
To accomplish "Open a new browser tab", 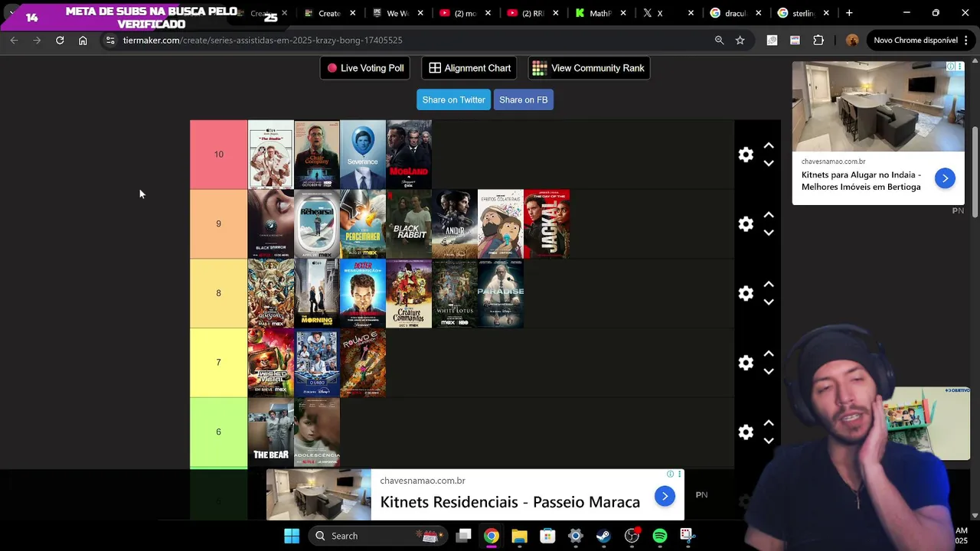I will click(x=849, y=13).
